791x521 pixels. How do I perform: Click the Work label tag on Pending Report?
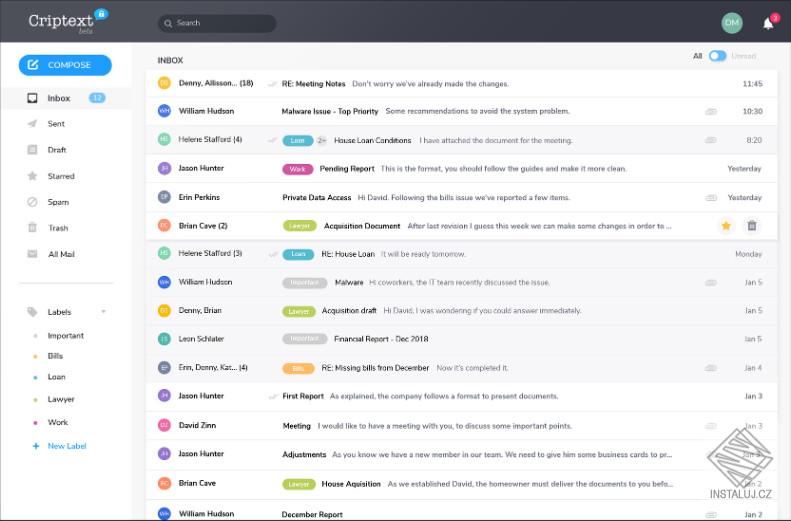[x=298, y=169]
